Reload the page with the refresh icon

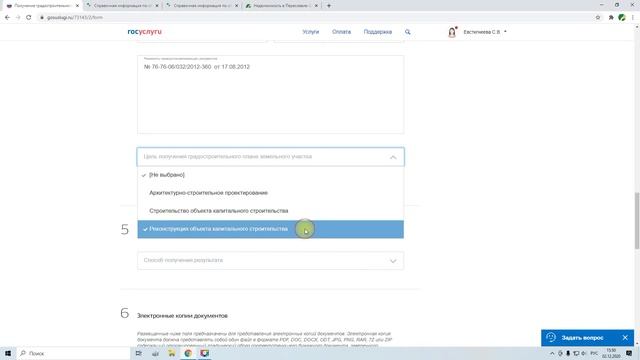(29, 18)
